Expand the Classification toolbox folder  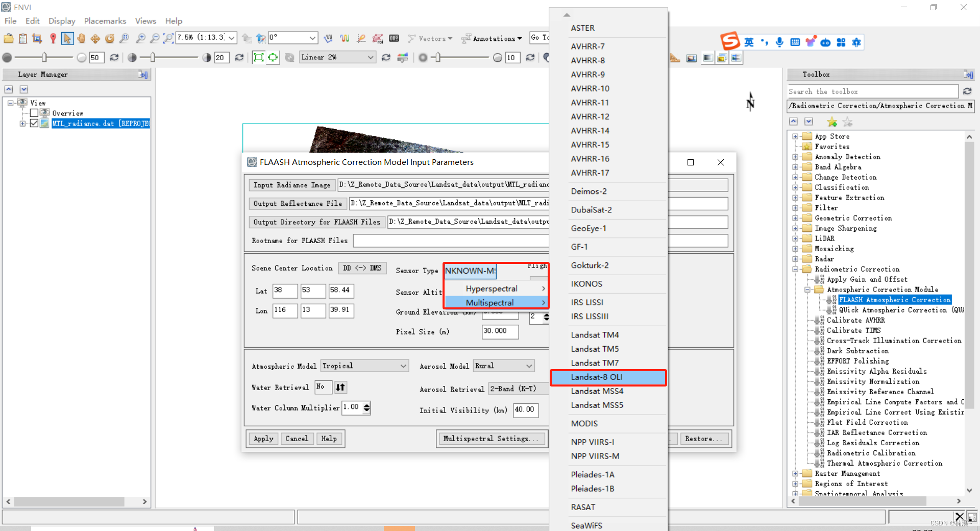click(x=795, y=187)
